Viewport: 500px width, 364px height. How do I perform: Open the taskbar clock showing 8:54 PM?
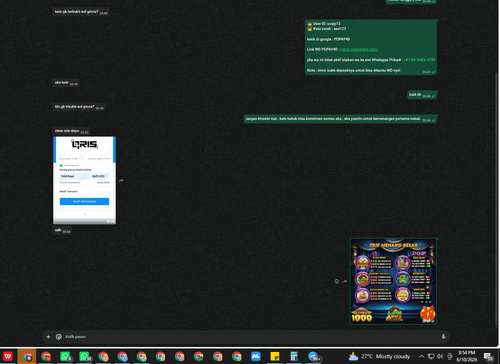pos(467,356)
